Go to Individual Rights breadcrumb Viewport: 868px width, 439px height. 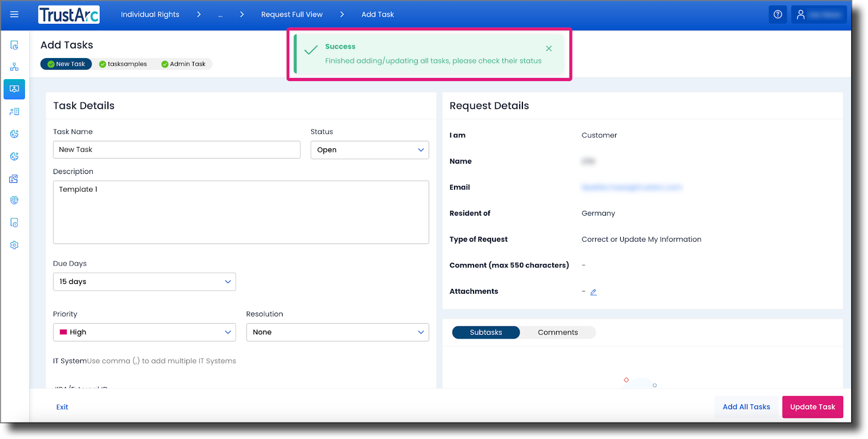coord(150,15)
